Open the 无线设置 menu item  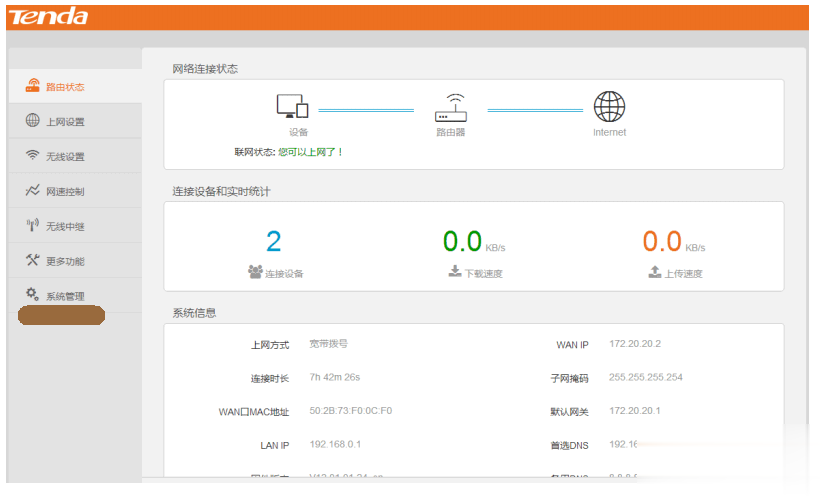(75, 156)
